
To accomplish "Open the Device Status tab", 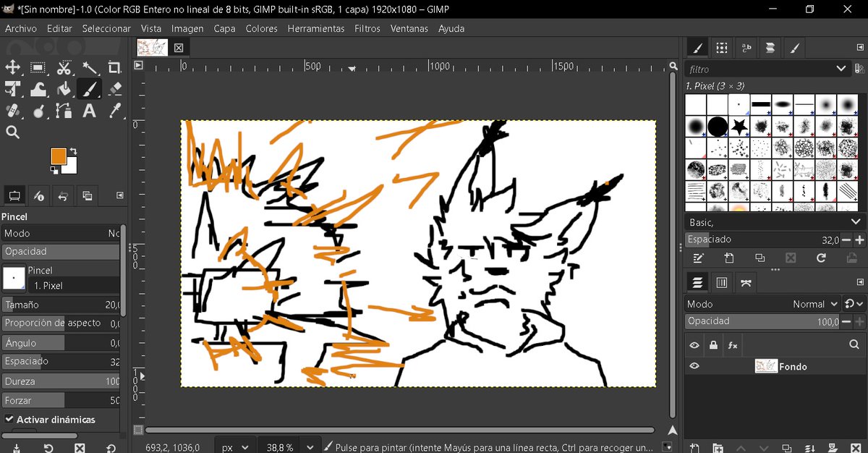I will [x=39, y=195].
